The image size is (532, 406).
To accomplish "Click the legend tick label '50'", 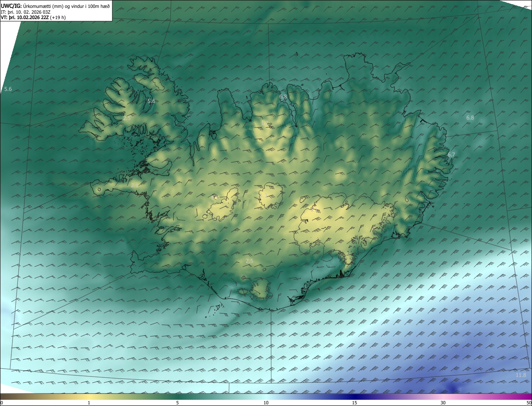I will (x=529, y=403).
